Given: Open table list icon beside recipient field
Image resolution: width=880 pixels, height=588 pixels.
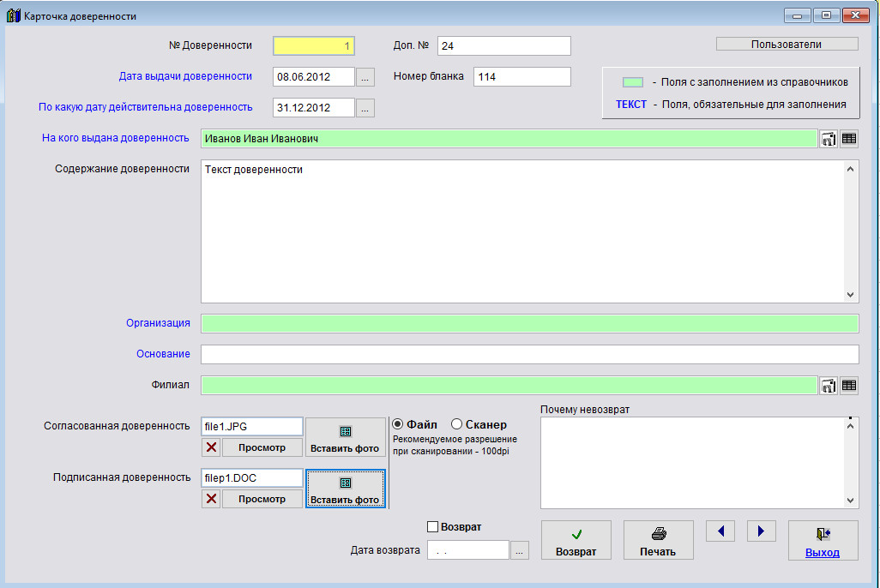Looking at the screenshot, I should [849, 139].
